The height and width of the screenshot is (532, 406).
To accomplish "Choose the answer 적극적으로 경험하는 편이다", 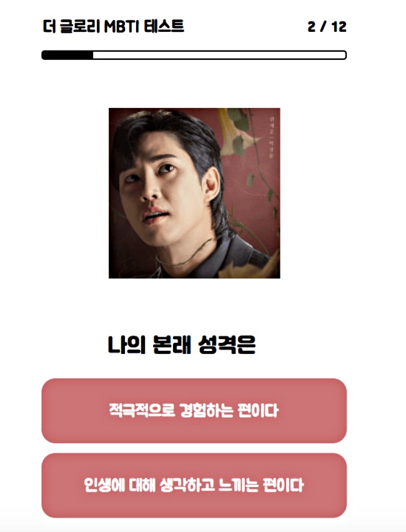I will pos(194,410).
